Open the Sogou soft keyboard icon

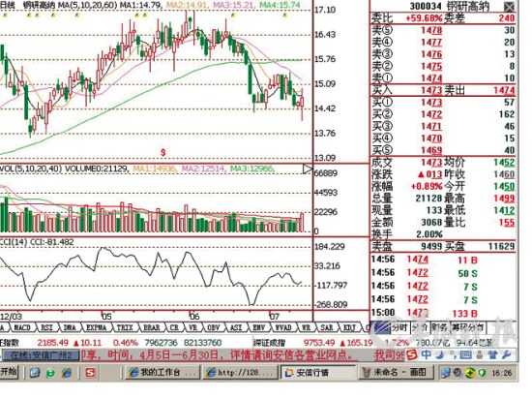point(465,355)
